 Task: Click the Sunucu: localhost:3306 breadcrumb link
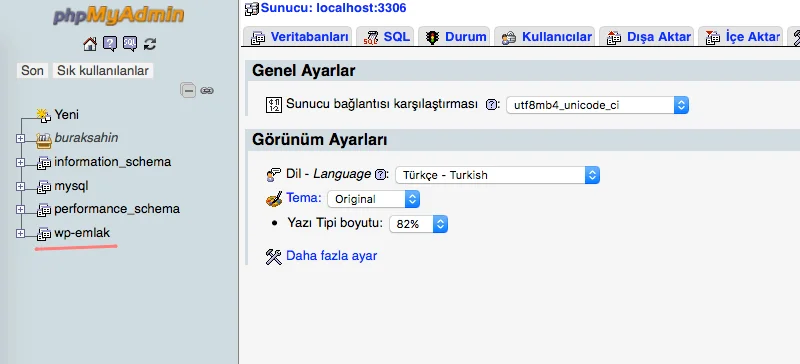pos(334,8)
